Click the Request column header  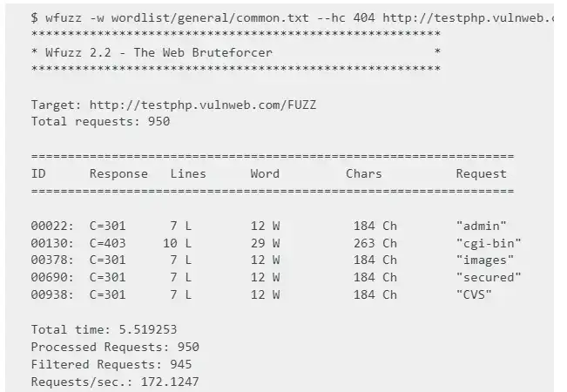pyautogui.click(x=481, y=173)
